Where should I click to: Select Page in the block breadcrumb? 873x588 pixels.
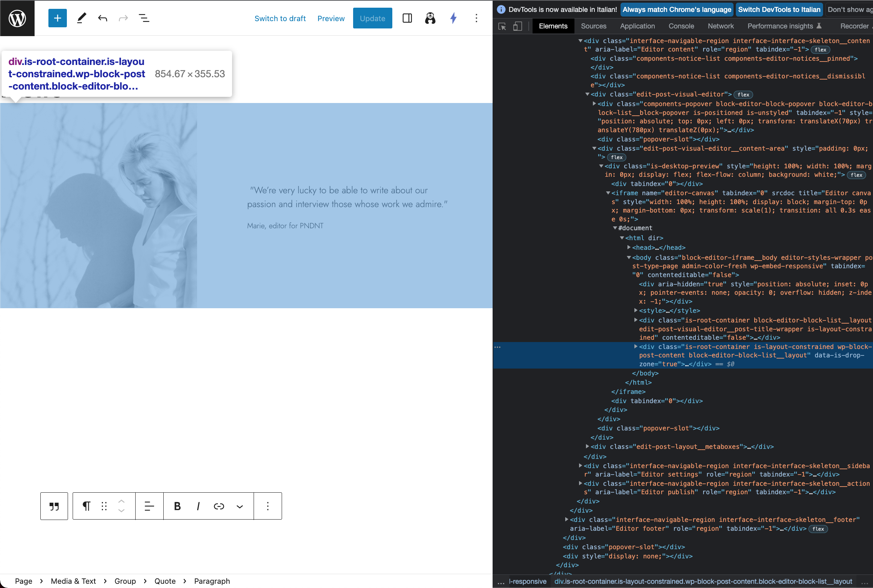click(23, 581)
